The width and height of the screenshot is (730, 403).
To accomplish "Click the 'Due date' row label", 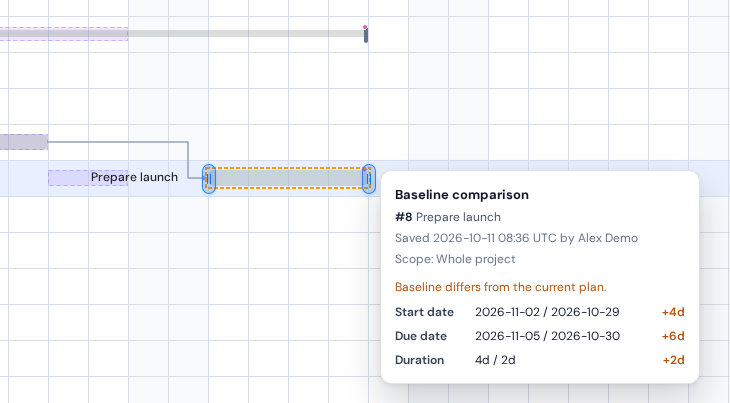I will 421,336.
